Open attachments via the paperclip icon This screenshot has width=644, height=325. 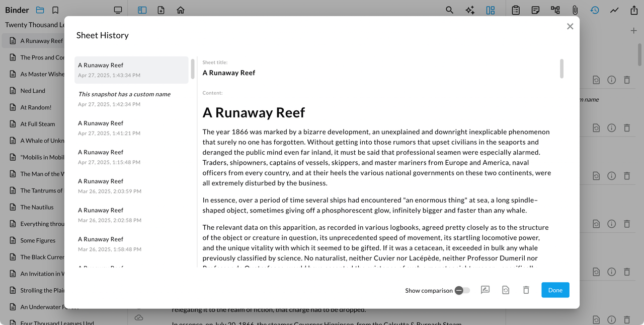click(575, 10)
